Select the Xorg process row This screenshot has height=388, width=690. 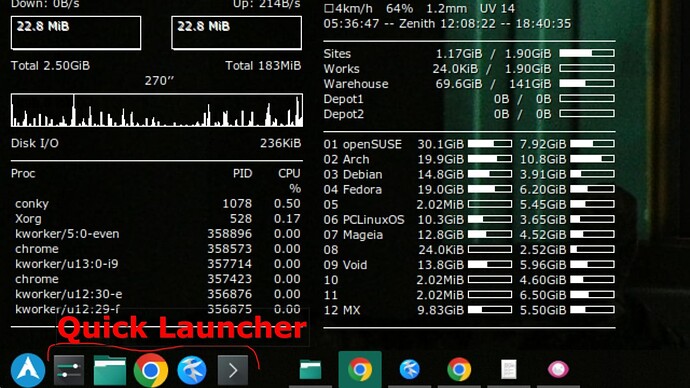pos(158,219)
